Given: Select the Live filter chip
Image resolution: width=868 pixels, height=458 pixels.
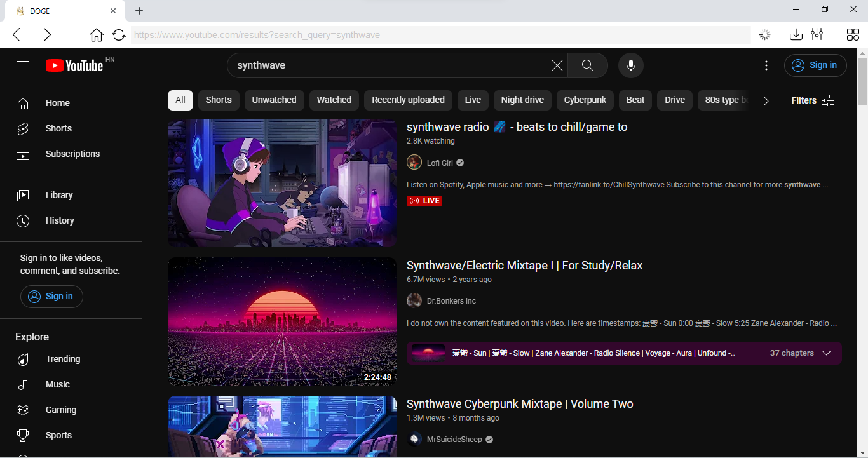Looking at the screenshot, I should pyautogui.click(x=473, y=100).
